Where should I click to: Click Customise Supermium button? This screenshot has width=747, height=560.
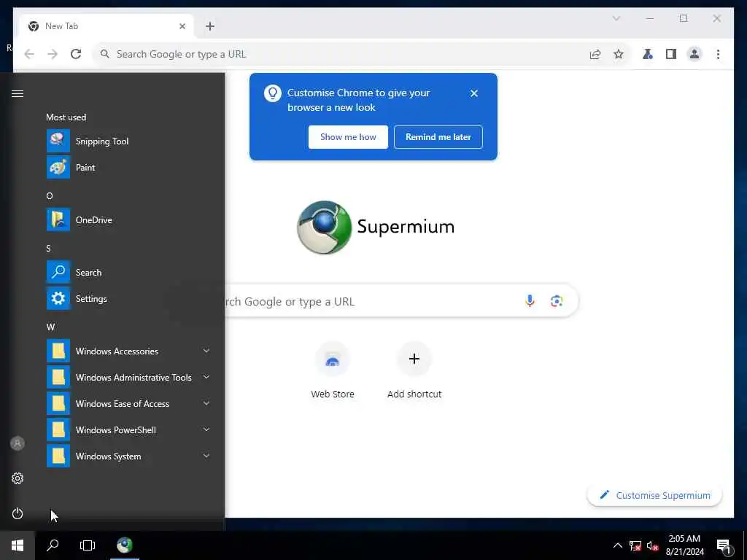point(654,495)
